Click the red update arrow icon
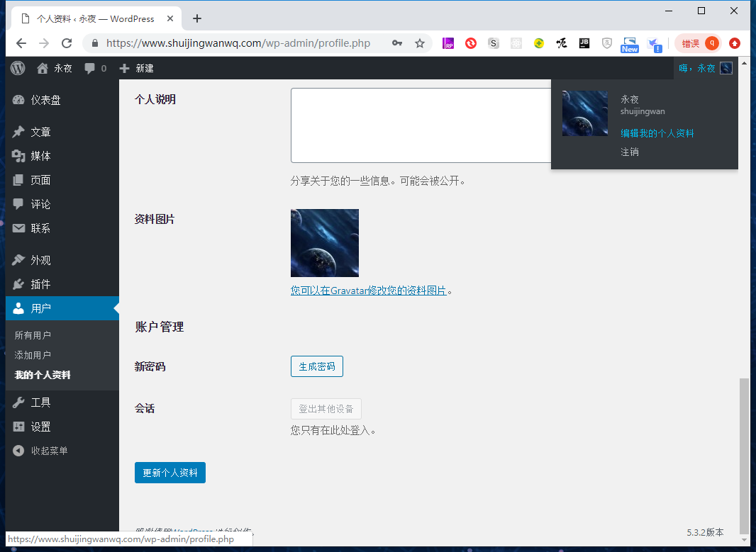 pyautogui.click(x=735, y=43)
